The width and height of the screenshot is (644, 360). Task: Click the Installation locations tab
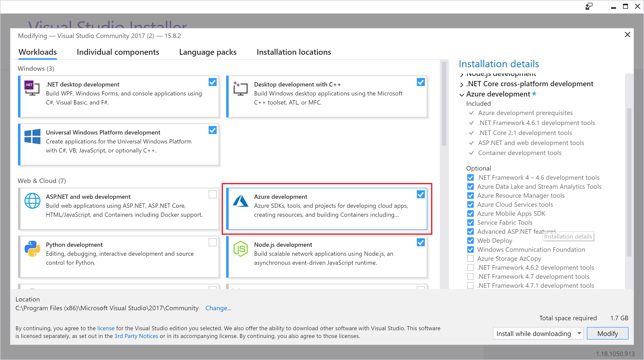click(294, 51)
